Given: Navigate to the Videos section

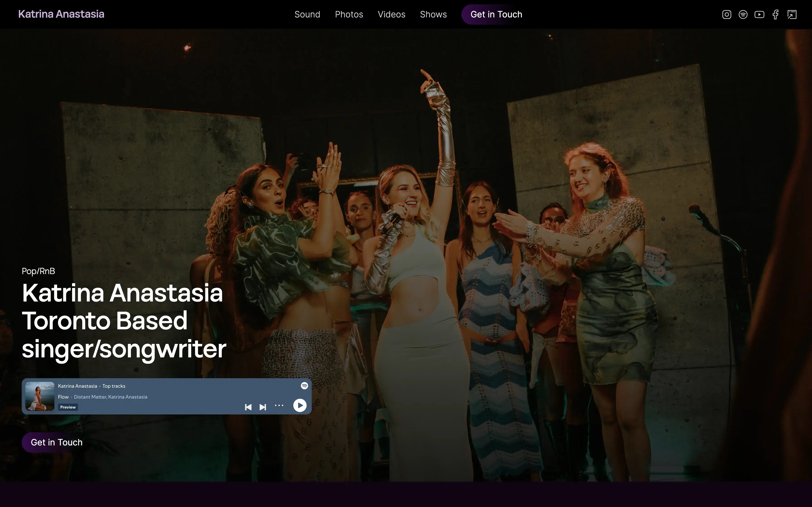Looking at the screenshot, I should click(391, 14).
